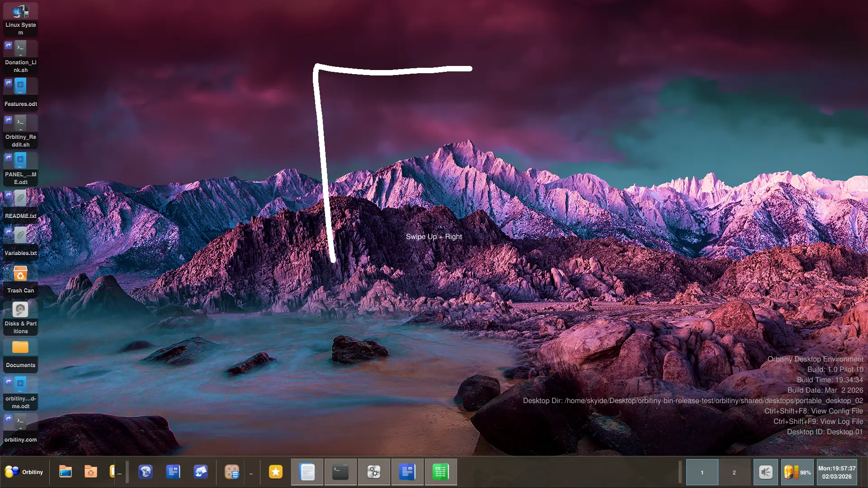Switch to virtual desktop 1
This screenshot has width=868, height=488.
pos(702,473)
